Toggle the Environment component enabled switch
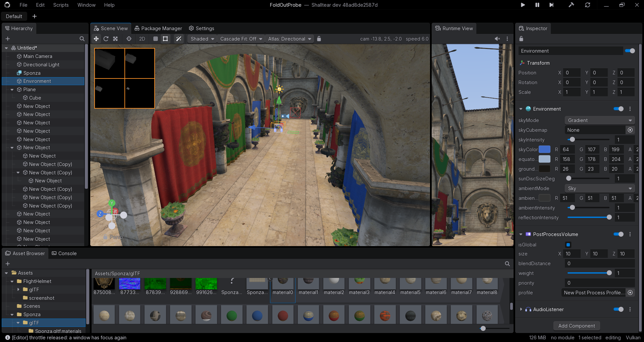644x342 pixels. tap(619, 109)
